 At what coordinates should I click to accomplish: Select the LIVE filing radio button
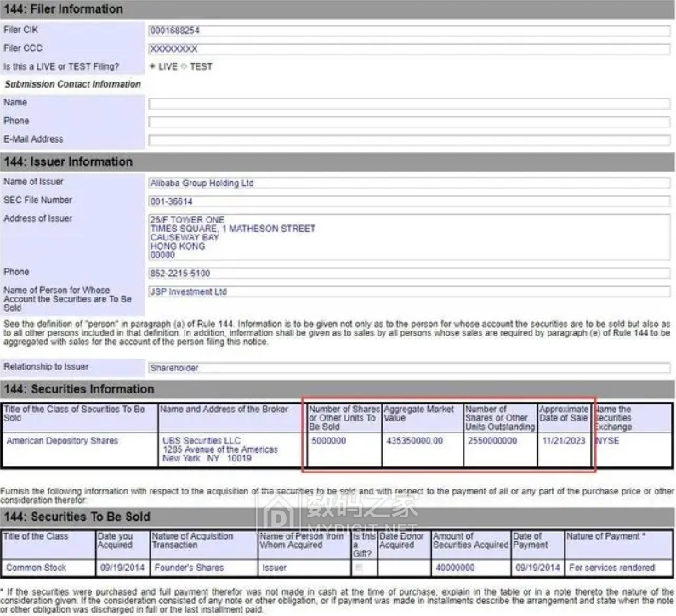click(152, 66)
